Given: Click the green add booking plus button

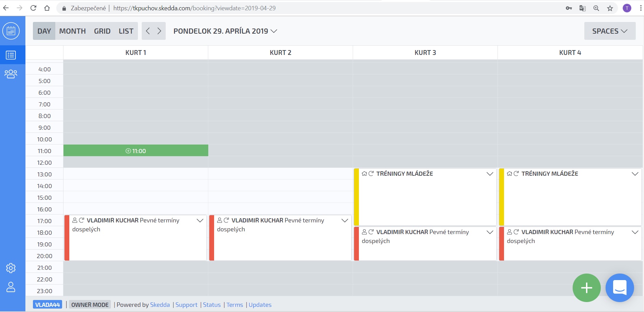Looking at the screenshot, I should (587, 288).
